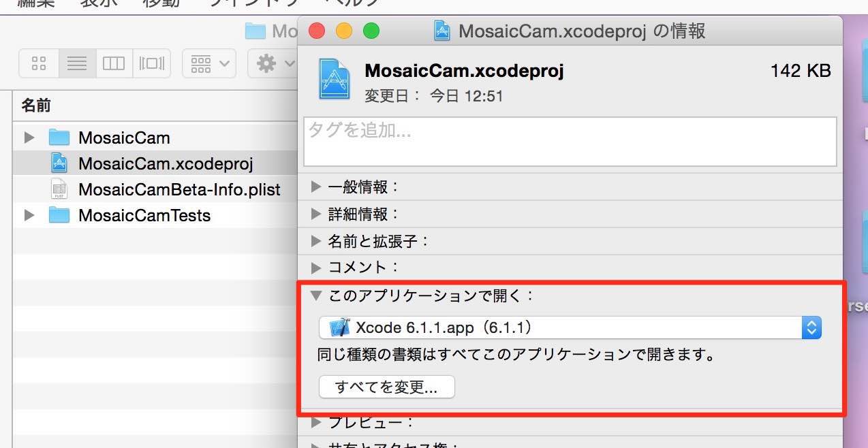Click the タグを追加 tag input field
The image size is (868, 448).
570,142
